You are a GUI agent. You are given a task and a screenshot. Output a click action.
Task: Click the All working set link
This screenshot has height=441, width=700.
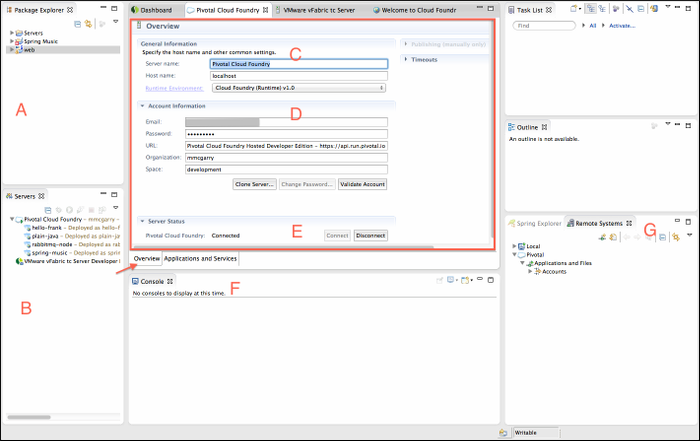point(593,26)
